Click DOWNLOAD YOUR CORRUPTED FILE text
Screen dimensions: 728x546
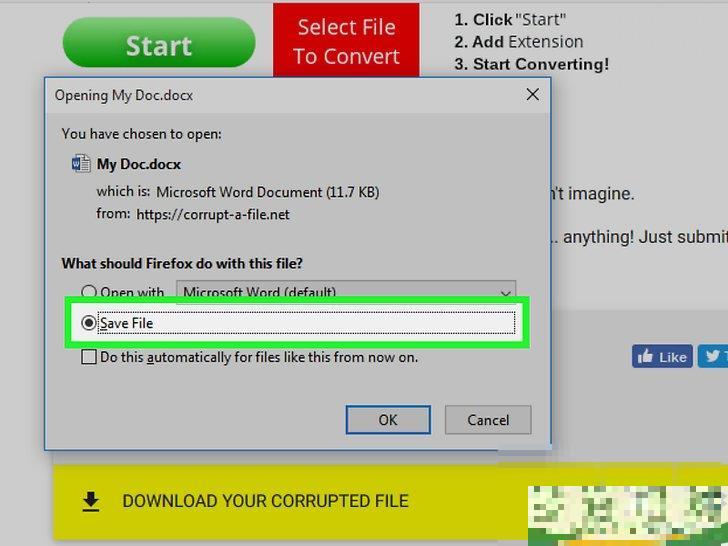265,501
